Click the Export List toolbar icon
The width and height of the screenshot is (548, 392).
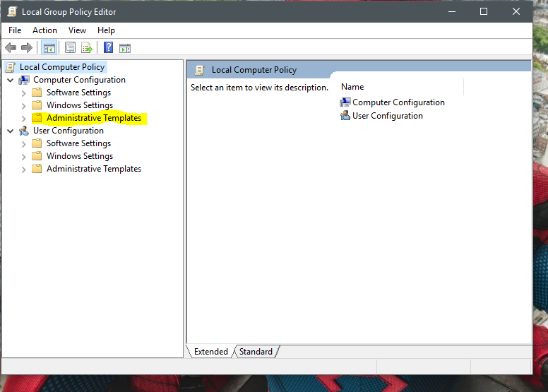(x=87, y=47)
